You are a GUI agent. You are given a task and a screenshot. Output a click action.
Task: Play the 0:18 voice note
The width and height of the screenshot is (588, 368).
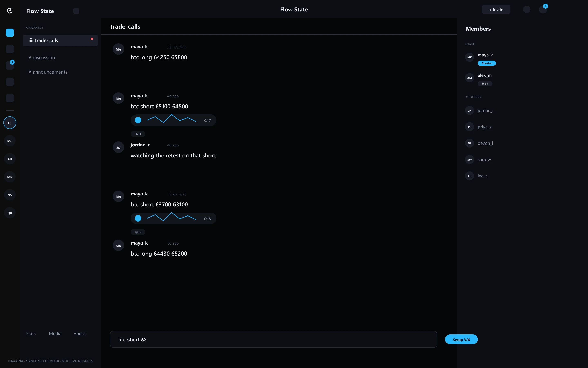[x=138, y=218]
